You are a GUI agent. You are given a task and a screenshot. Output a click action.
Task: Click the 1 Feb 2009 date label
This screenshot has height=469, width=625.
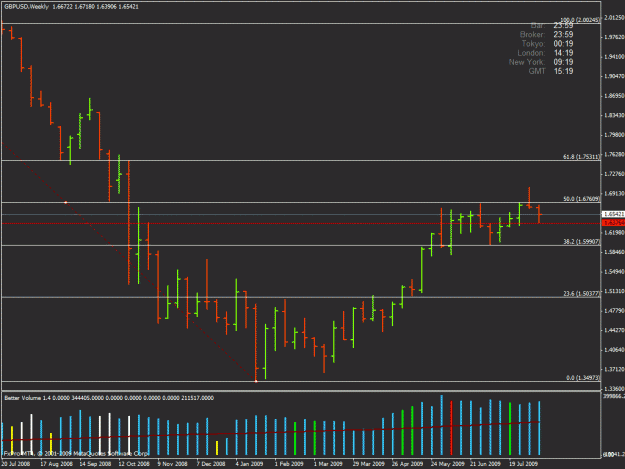[289, 464]
